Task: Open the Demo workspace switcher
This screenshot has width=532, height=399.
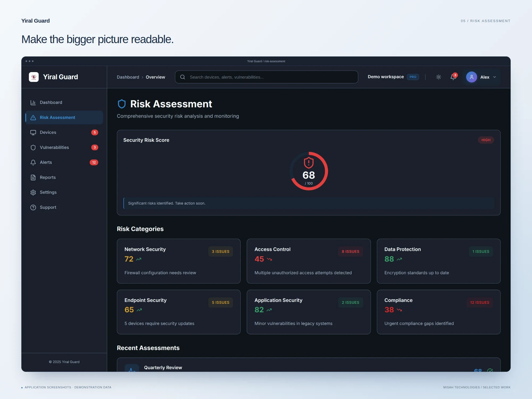Action: [x=393, y=77]
